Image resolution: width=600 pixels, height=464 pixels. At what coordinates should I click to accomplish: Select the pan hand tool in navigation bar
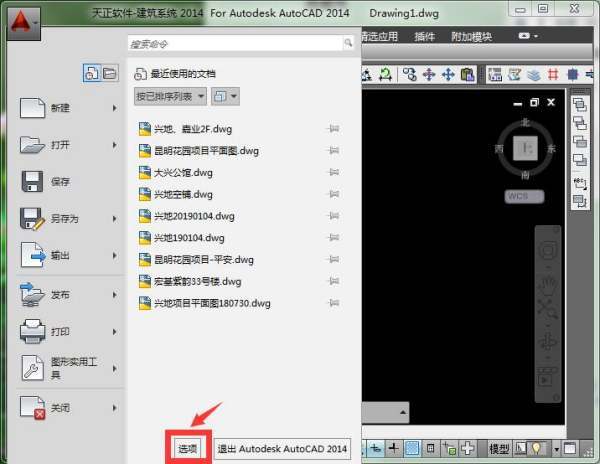(548, 285)
